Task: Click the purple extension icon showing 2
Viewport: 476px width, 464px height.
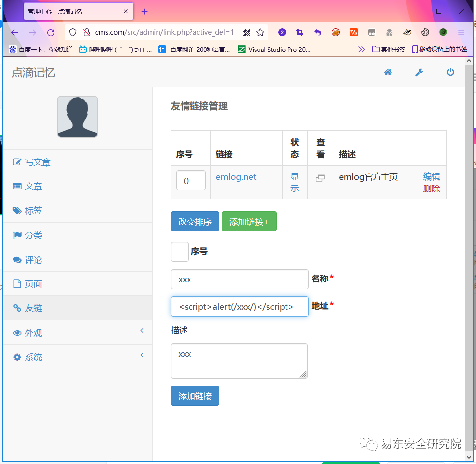Action: [282, 32]
